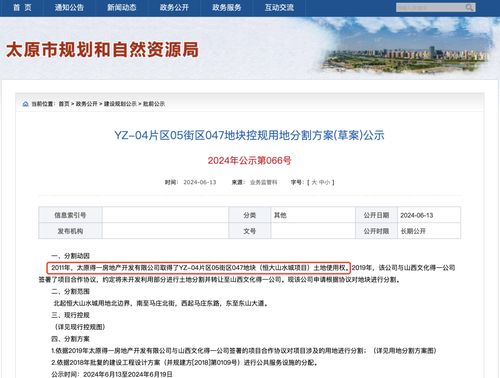Go to 建设规划公示 in the breadcrumb
Image resolution: width=500 pixels, height=378 pixels.
120,104
